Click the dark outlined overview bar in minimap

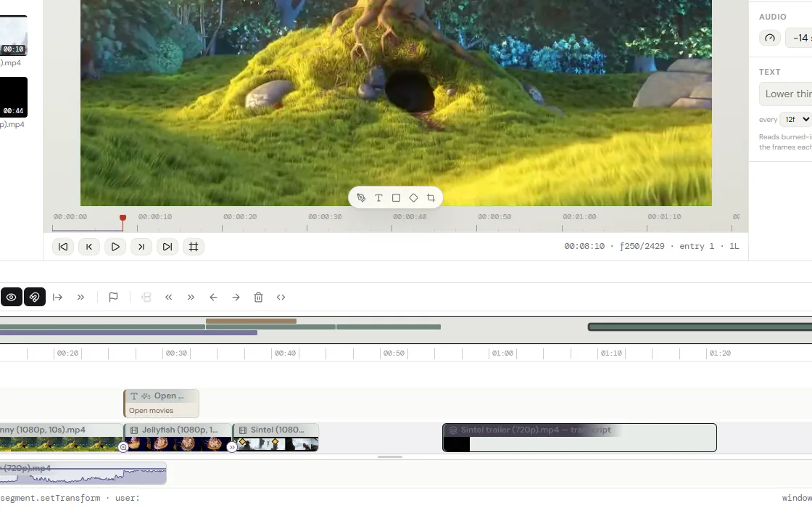[x=700, y=327]
